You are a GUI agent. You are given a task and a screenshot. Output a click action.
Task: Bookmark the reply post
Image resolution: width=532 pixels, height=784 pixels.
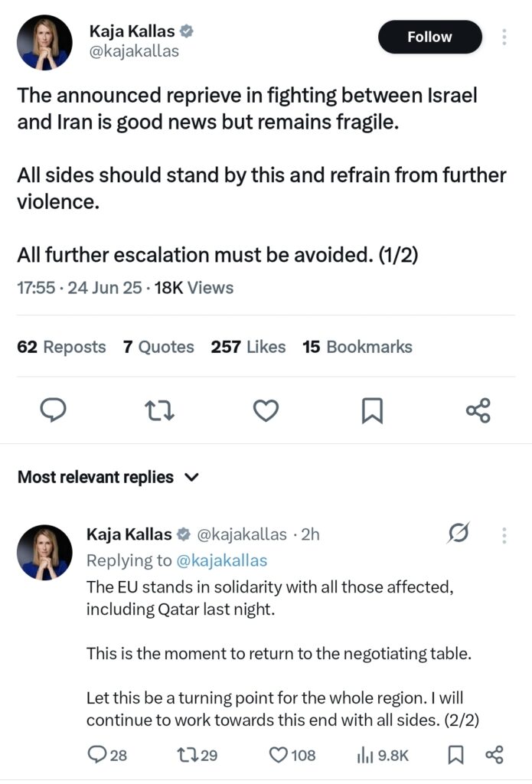[455, 754]
